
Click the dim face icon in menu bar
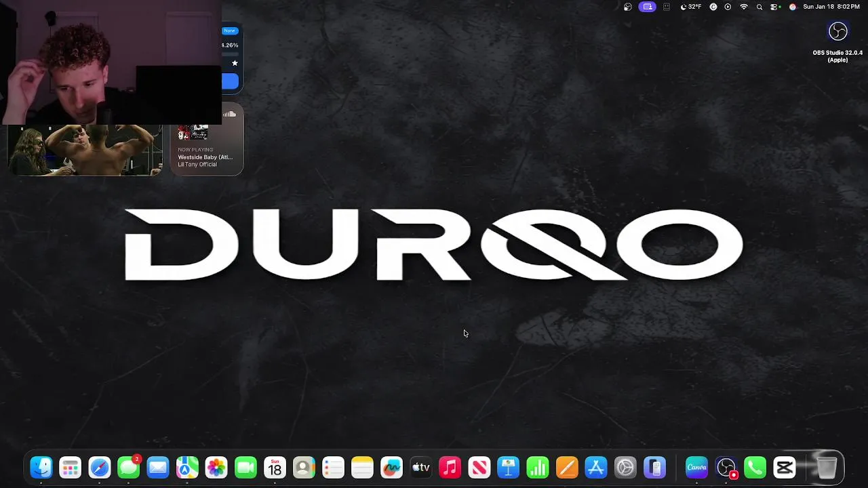click(x=667, y=7)
